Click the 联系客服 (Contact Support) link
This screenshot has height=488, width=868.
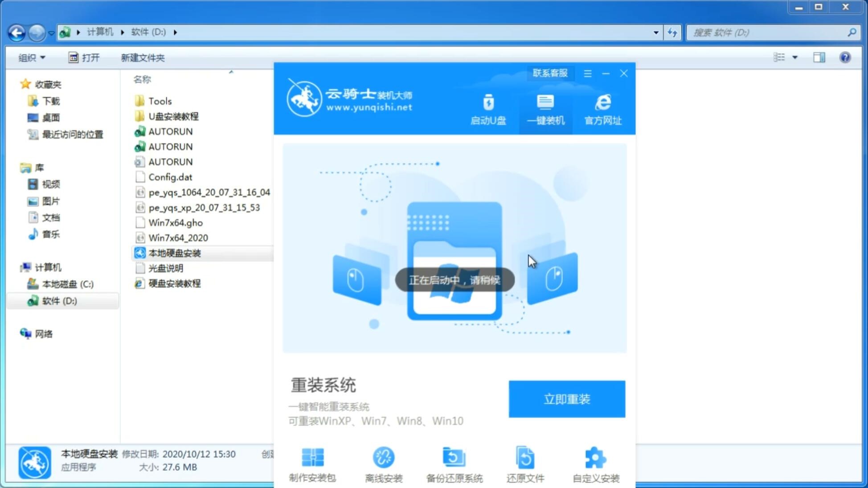coord(549,73)
